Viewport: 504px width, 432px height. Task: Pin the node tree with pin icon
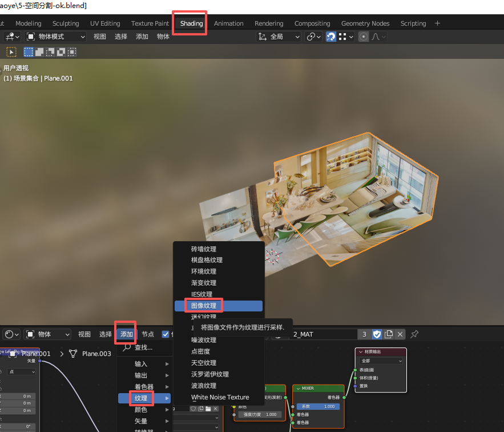(415, 334)
